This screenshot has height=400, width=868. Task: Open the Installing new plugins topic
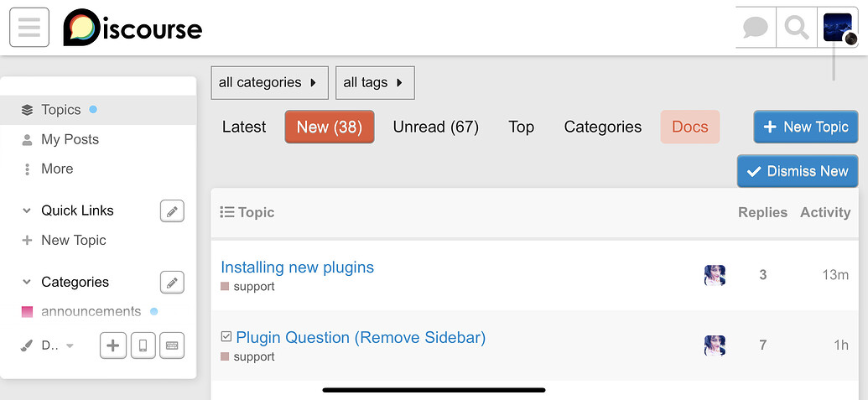point(297,268)
